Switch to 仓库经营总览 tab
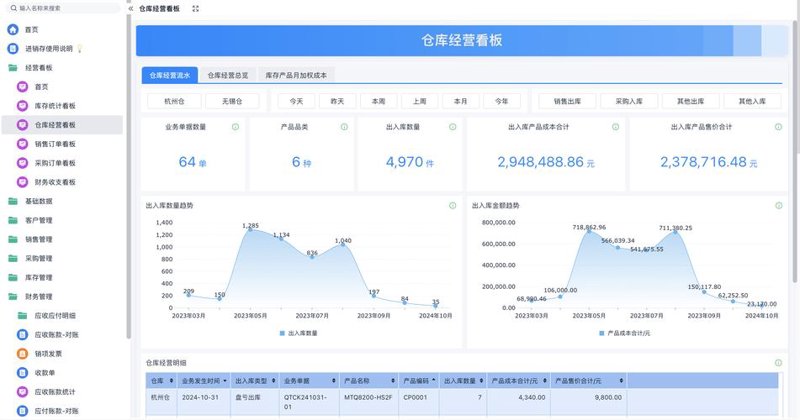Image resolution: width=800 pixels, height=420 pixels. click(228, 75)
